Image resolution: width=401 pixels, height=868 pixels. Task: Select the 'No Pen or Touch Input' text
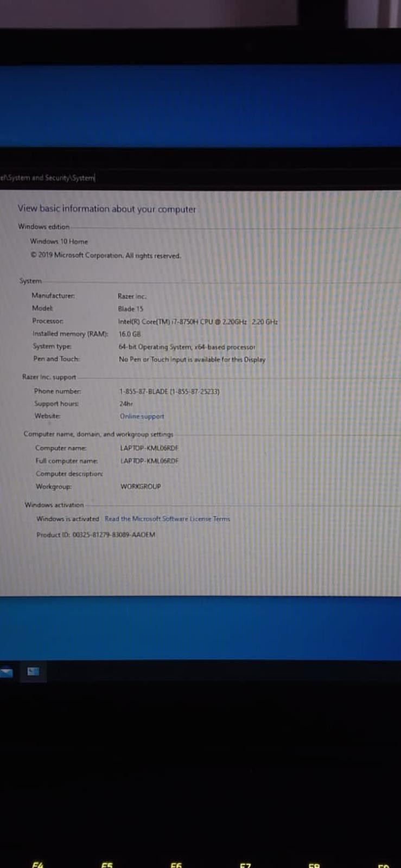[x=192, y=360]
